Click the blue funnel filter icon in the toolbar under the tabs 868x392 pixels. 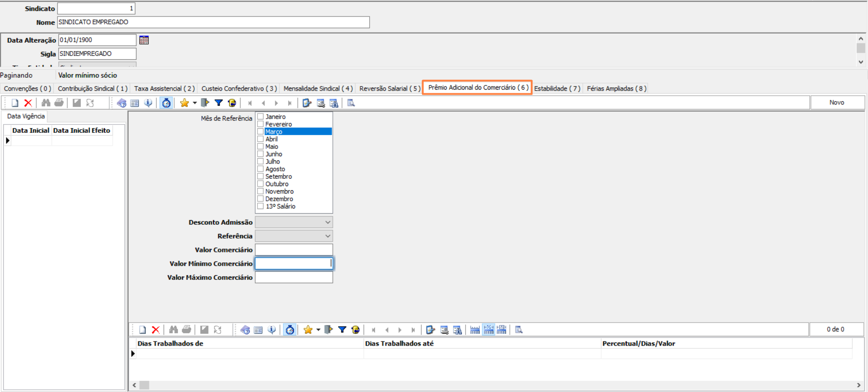(219, 103)
